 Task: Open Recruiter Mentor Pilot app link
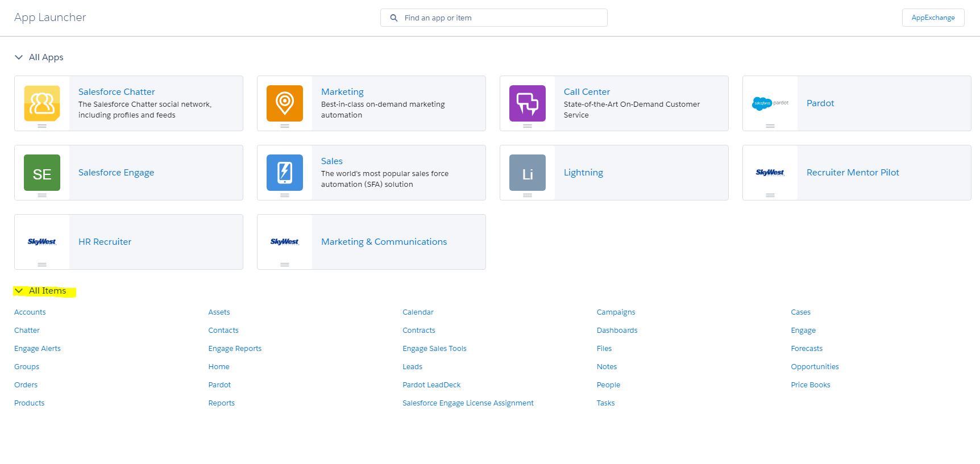[x=853, y=172]
